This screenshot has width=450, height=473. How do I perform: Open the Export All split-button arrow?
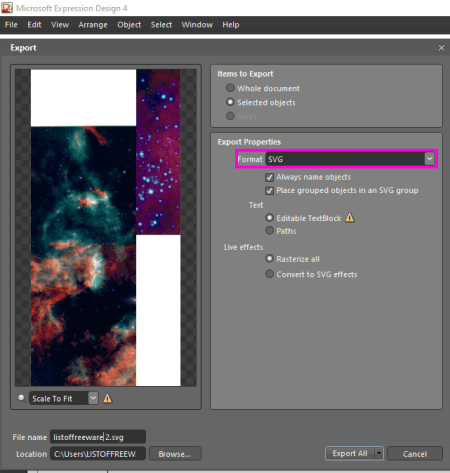pyautogui.click(x=379, y=453)
